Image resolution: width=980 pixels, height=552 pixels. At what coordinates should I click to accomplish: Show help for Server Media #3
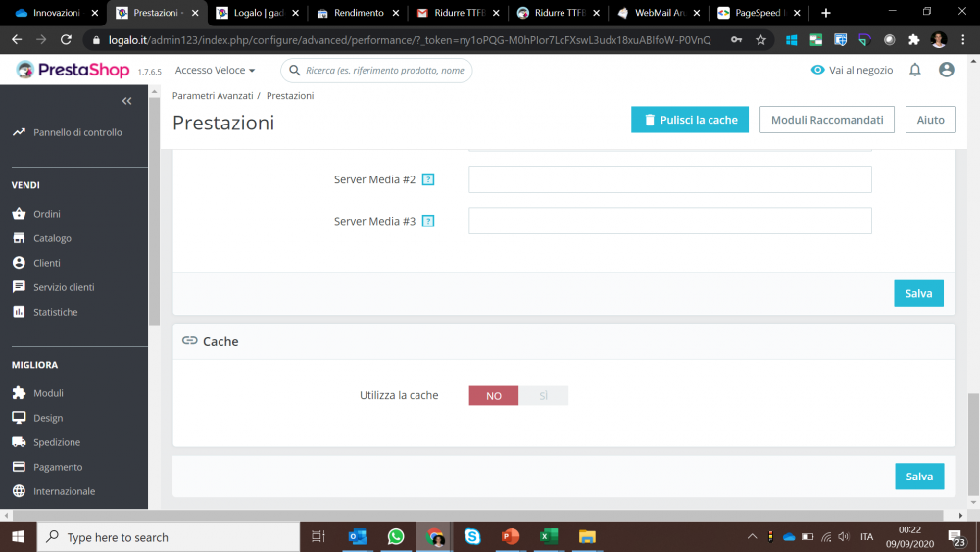pyautogui.click(x=428, y=221)
